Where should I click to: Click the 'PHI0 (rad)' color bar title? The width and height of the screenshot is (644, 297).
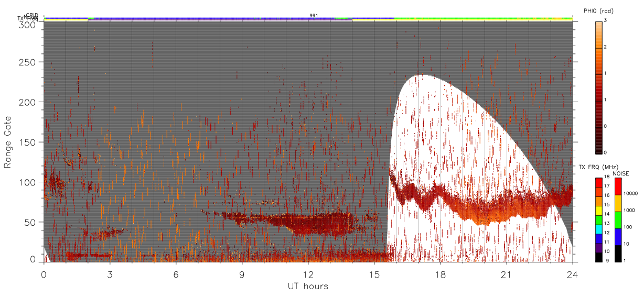pyautogui.click(x=598, y=11)
